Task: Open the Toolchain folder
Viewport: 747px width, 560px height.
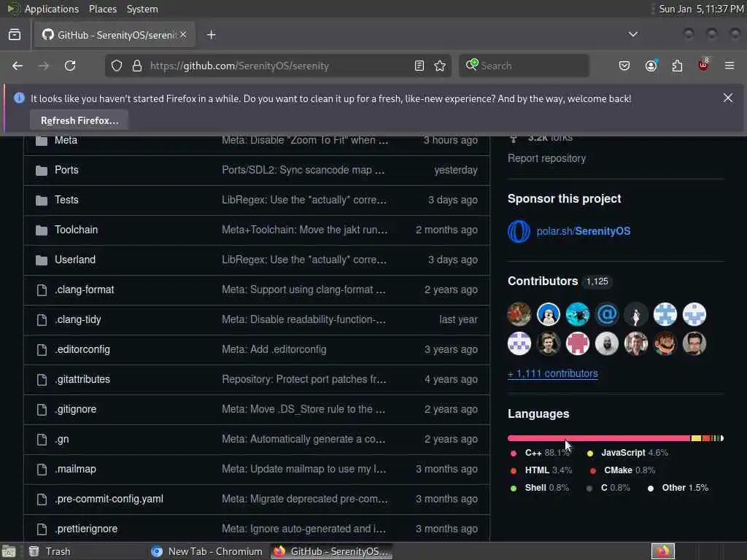Action: (x=76, y=230)
